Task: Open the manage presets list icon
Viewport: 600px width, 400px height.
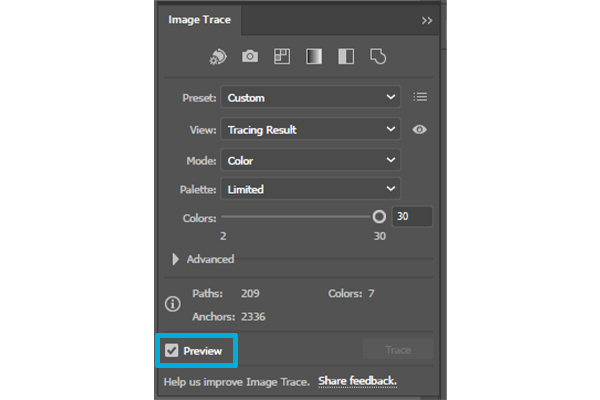Action: [x=420, y=97]
